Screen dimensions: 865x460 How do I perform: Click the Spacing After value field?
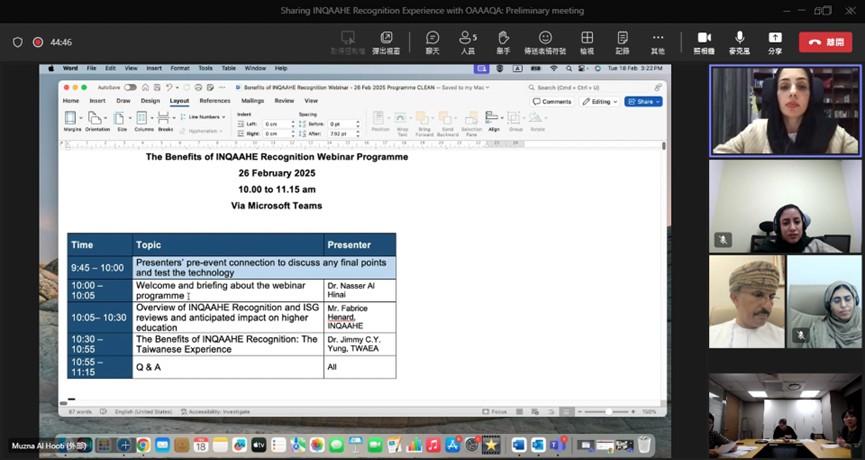tap(342, 133)
